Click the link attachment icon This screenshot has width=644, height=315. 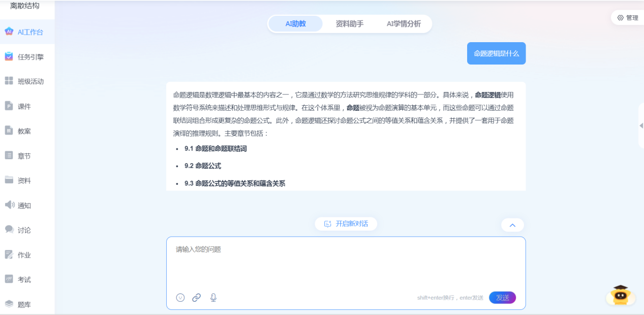pos(197,298)
